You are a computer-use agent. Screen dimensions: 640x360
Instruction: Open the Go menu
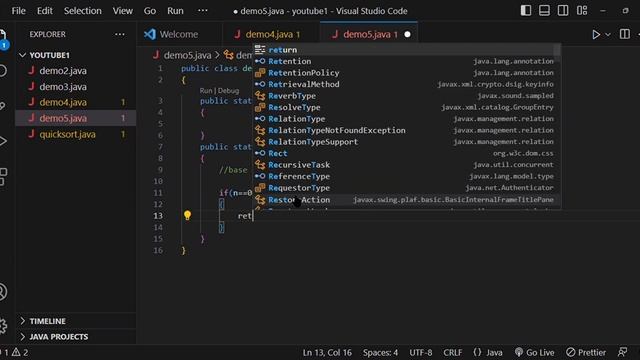click(149, 11)
